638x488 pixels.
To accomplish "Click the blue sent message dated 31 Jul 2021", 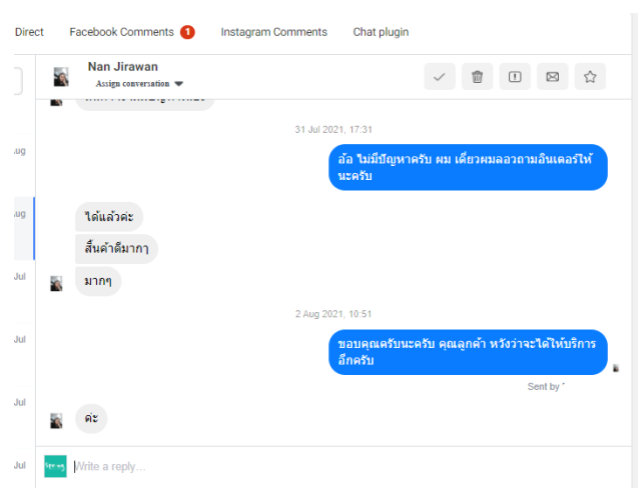I will pyautogui.click(x=468, y=167).
